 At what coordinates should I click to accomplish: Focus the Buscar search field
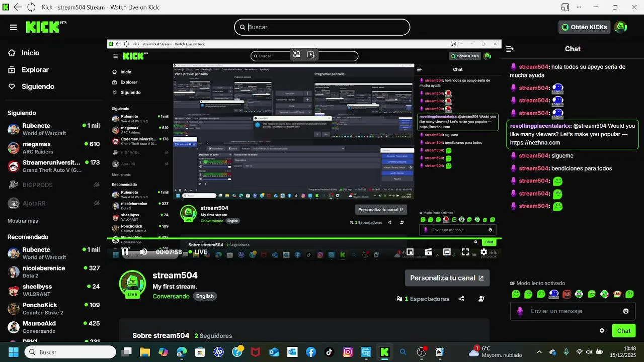pyautogui.click(x=322, y=27)
